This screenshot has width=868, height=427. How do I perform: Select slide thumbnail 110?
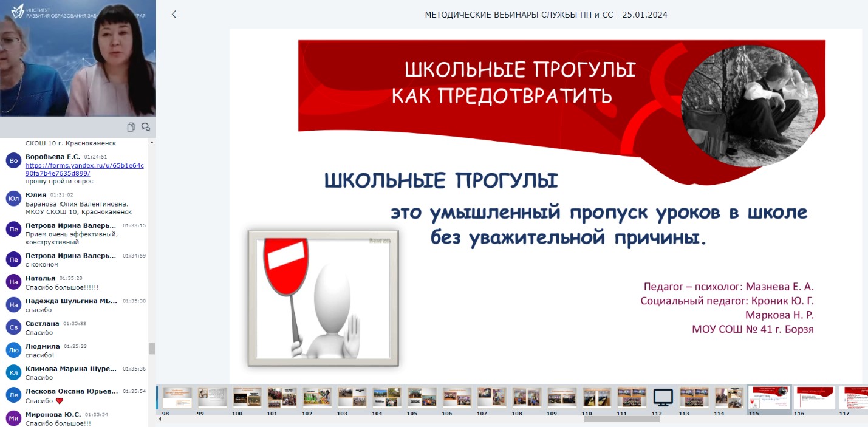[597, 397]
